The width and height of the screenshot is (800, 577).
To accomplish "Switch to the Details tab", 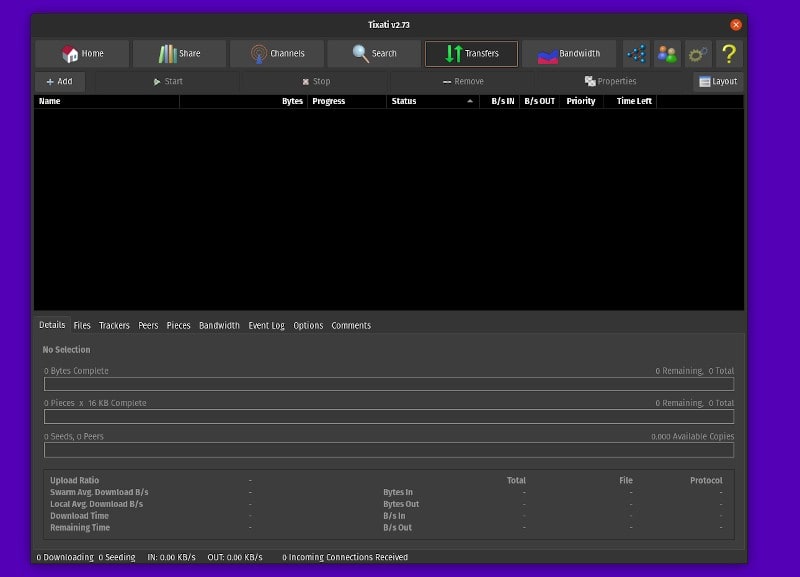I will [x=52, y=325].
